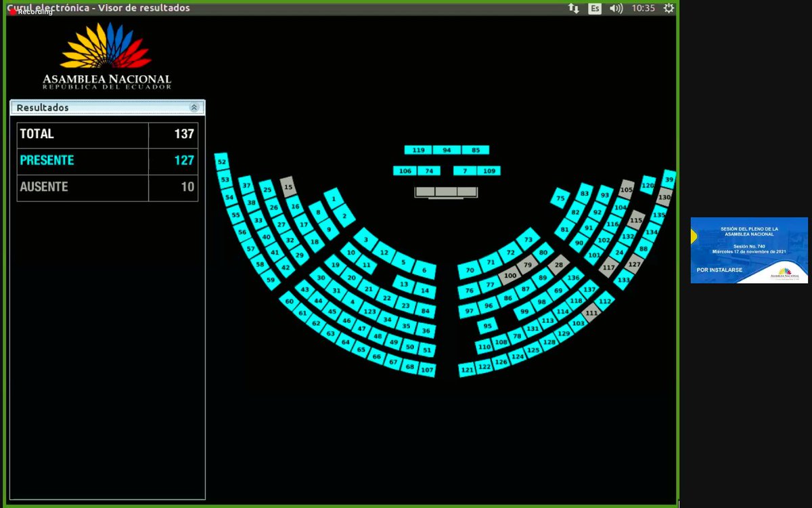
Task: Click seat 59 on the left edge
Action: click(x=271, y=278)
